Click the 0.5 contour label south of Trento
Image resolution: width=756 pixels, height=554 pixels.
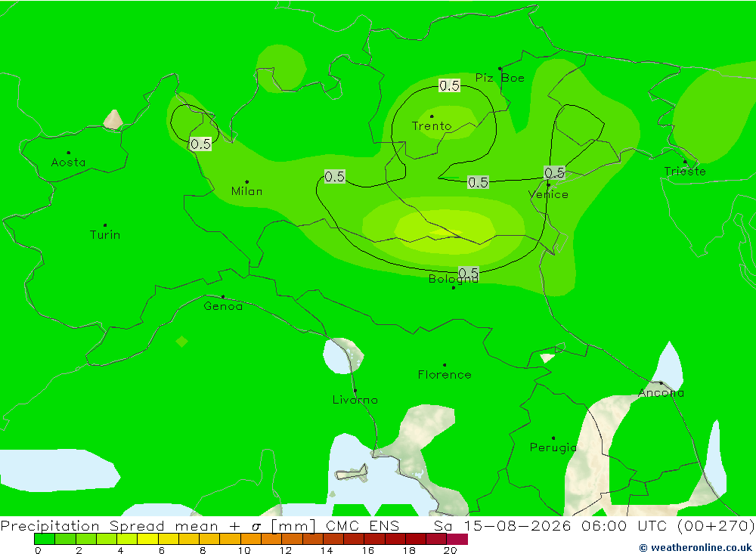point(479,182)
